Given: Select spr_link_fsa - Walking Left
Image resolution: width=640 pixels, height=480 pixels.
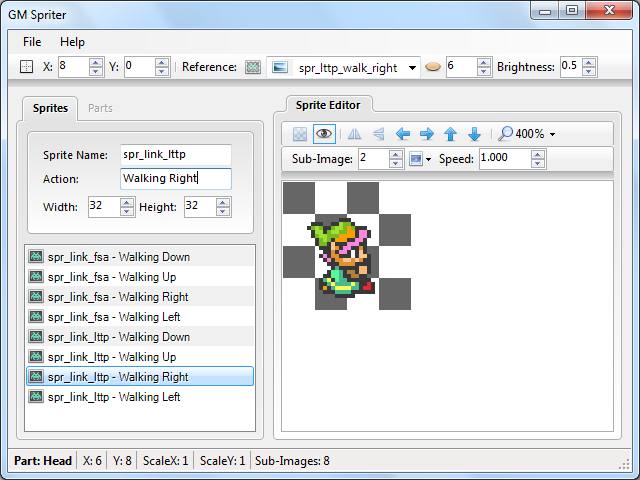Looking at the screenshot, I should tap(140, 317).
